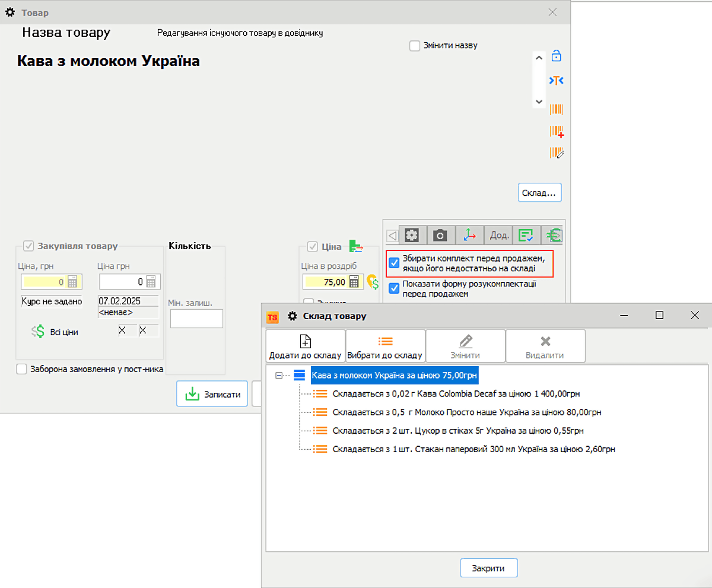The height and width of the screenshot is (588, 712).
Task: Click the 'Мін. залиш.' input field
Action: point(196,319)
